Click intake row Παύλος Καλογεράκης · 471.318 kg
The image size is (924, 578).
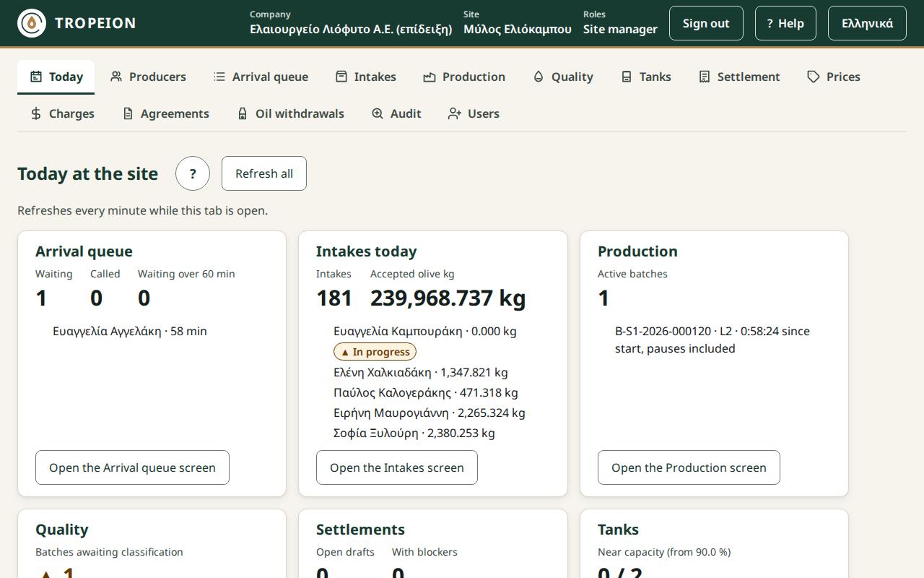[425, 392]
